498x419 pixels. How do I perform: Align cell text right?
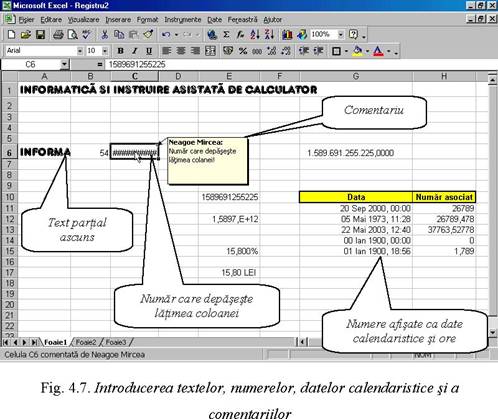pos(195,51)
